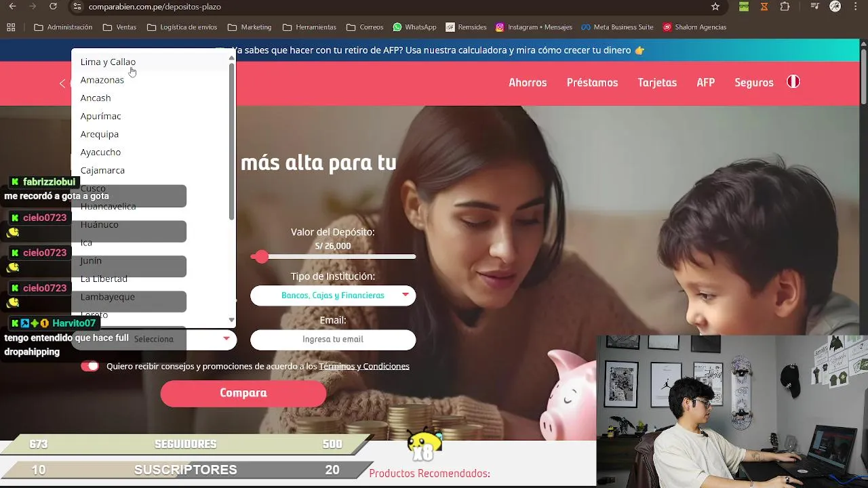Click the Ingresa tu email field
This screenshot has width=868, height=488.
tap(333, 339)
